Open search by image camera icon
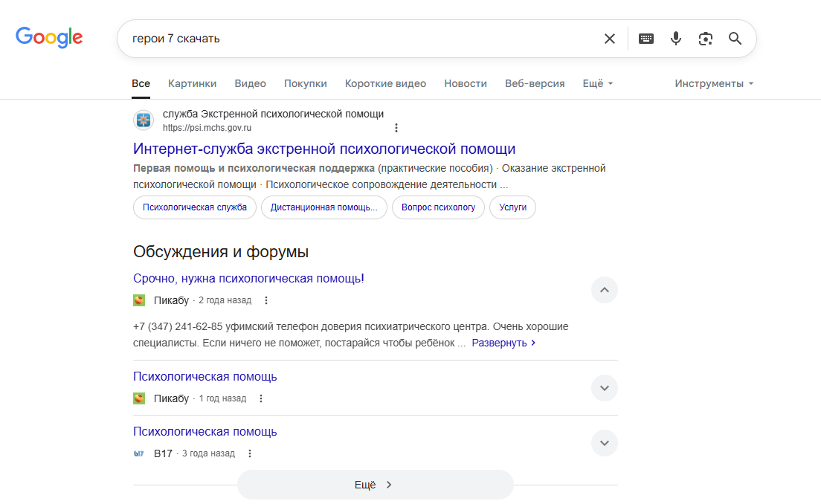 click(x=705, y=39)
